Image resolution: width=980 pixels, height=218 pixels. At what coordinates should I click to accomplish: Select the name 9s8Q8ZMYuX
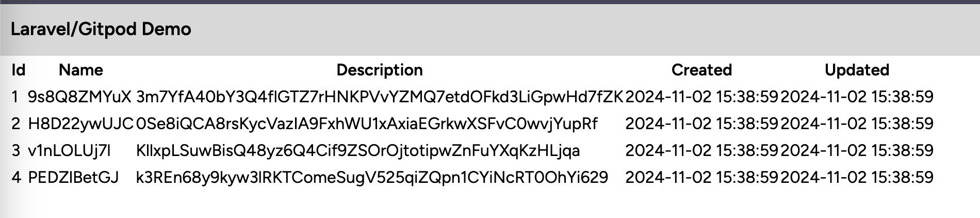(x=79, y=97)
